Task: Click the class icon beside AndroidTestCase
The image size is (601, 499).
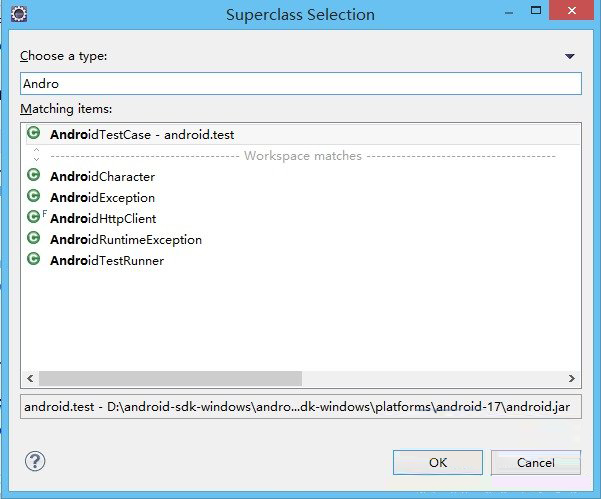Action: pyautogui.click(x=33, y=133)
